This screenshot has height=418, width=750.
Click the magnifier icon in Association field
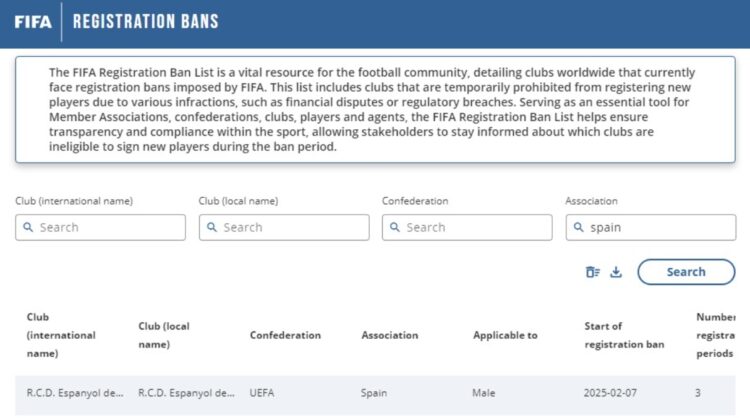pos(579,228)
